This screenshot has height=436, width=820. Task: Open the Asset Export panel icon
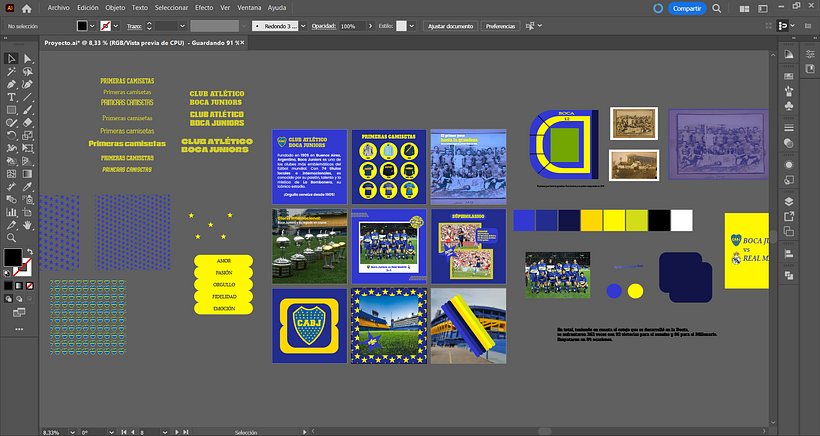pos(789,216)
